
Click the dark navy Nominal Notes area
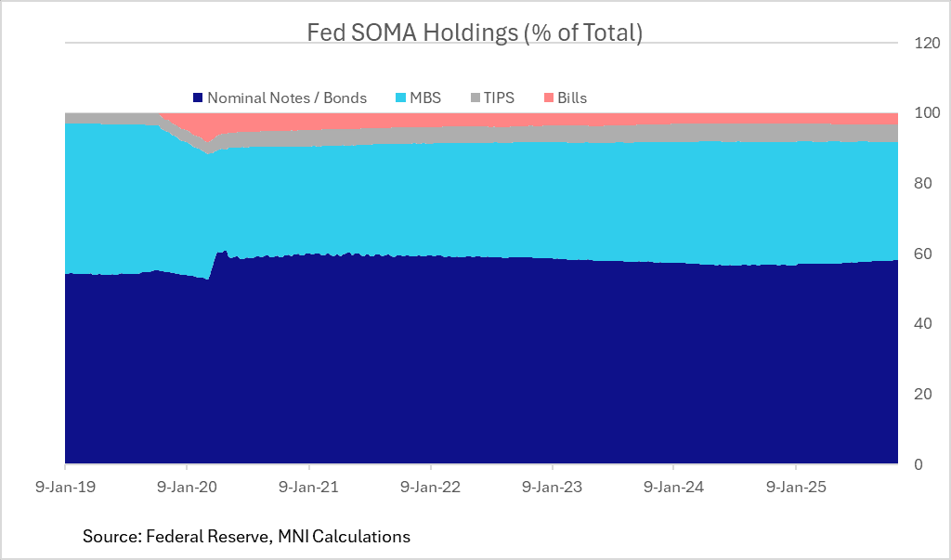point(464,371)
